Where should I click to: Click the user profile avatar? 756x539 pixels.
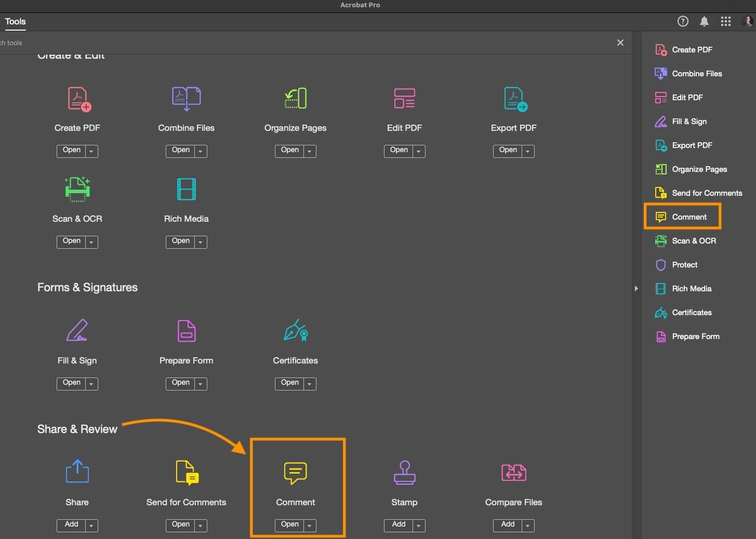tap(748, 21)
